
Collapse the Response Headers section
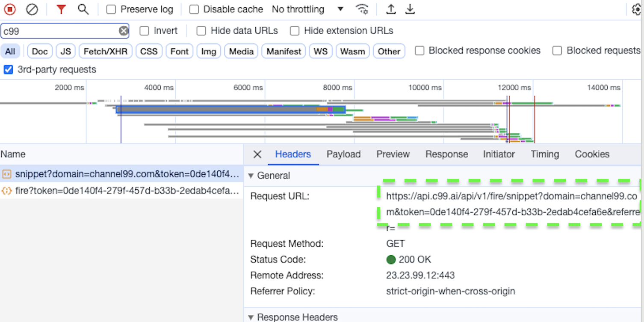[x=251, y=317]
